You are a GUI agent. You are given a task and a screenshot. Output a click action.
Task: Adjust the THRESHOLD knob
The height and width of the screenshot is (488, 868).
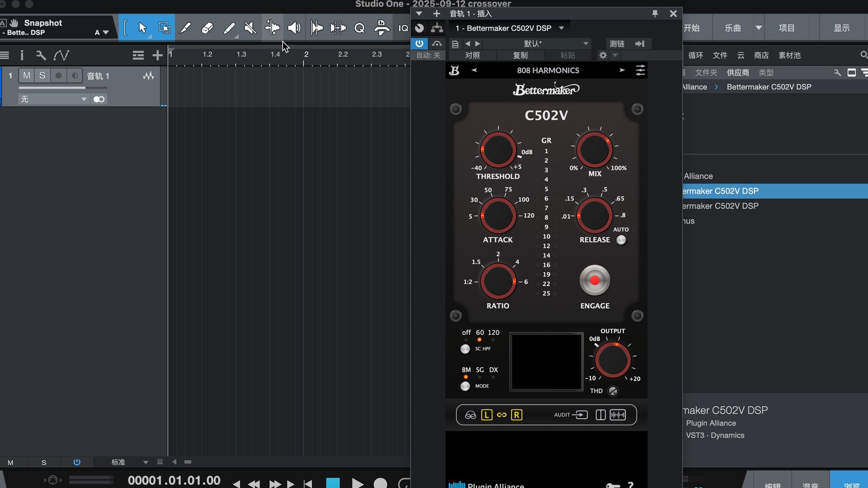click(x=498, y=150)
